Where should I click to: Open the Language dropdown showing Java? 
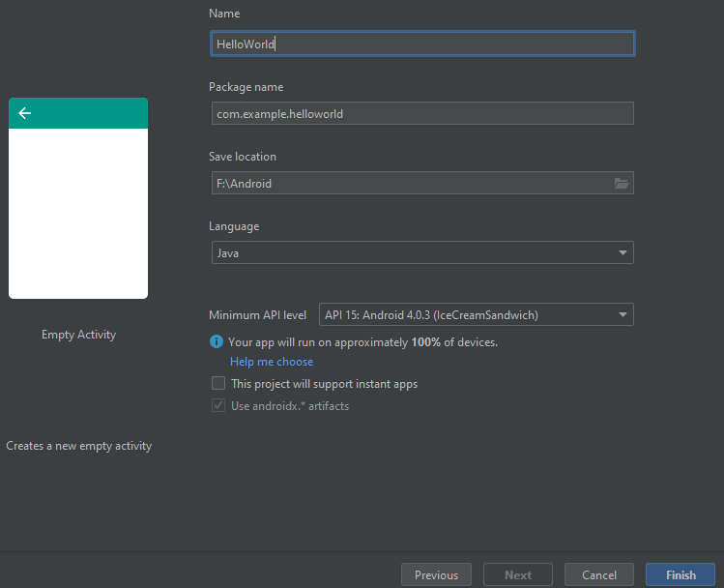pyautogui.click(x=420, y=253)
